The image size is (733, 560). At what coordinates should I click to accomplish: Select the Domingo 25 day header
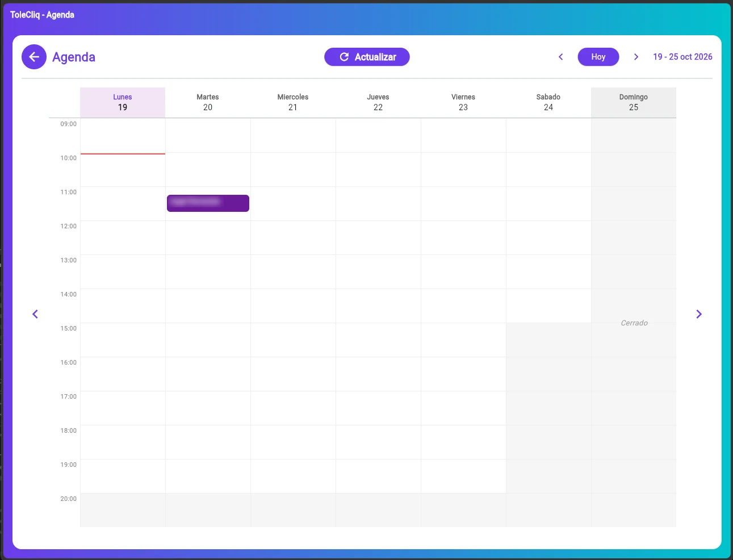(634, 102)
